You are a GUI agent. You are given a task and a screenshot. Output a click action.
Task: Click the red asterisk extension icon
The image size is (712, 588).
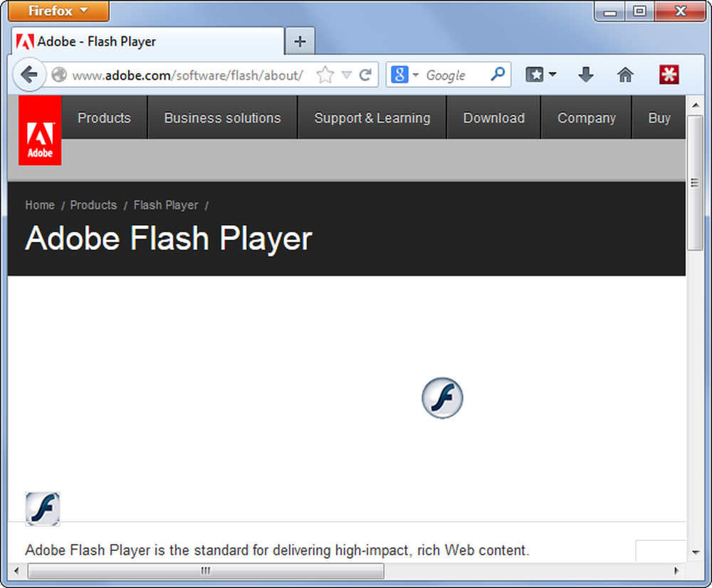pyautogui.click(x=669, y=75)
